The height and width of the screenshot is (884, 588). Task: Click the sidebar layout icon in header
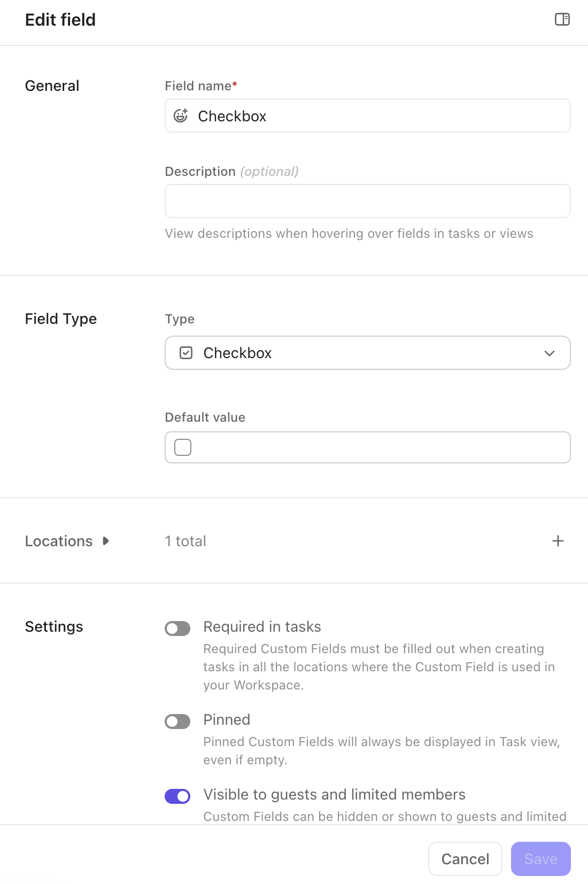click(562, 20)
